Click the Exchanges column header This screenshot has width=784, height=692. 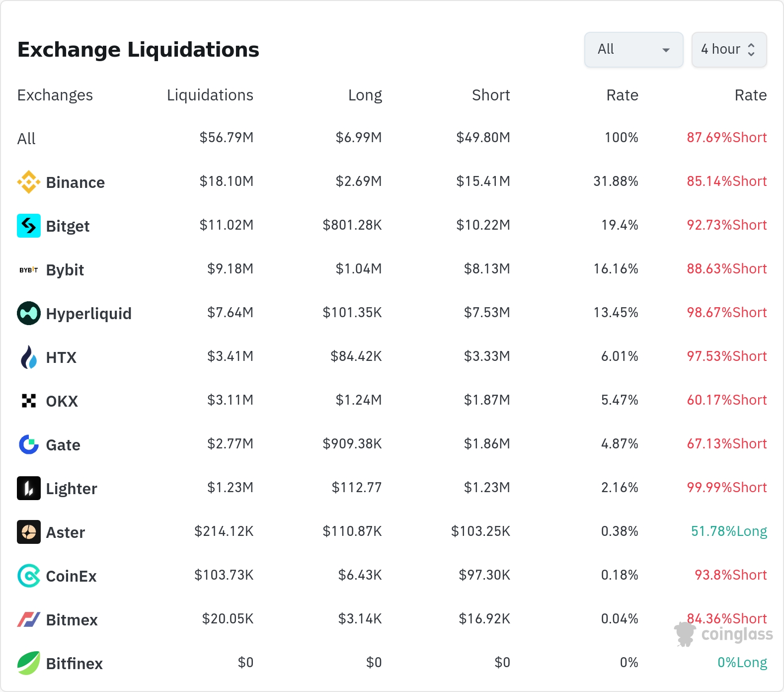(55, 95)
